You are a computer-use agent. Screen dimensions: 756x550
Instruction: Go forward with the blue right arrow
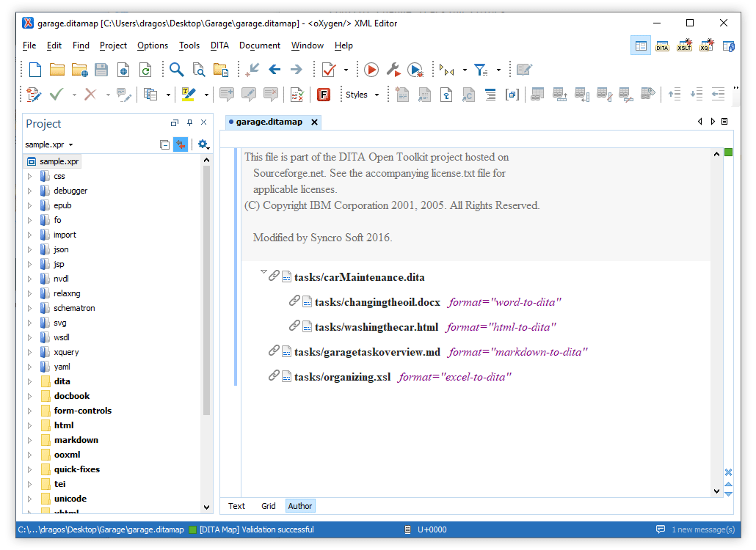pyautogui.click(x=296, y=70)
